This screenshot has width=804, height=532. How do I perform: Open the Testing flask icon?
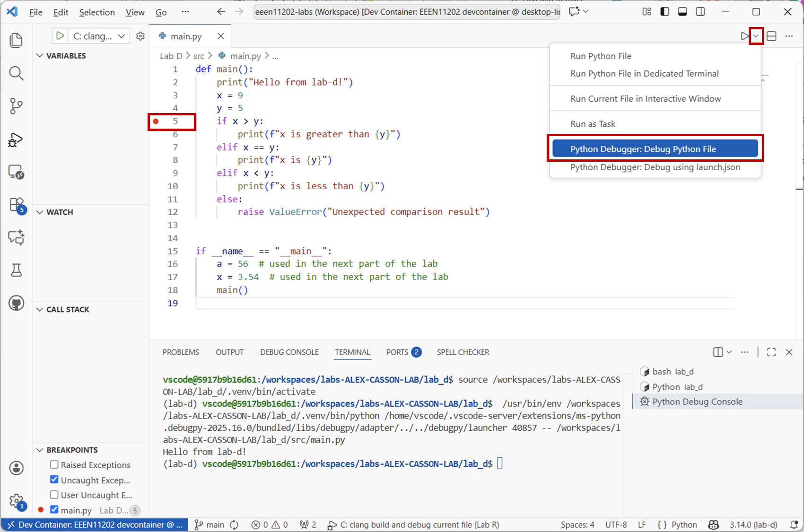(16, 270)
